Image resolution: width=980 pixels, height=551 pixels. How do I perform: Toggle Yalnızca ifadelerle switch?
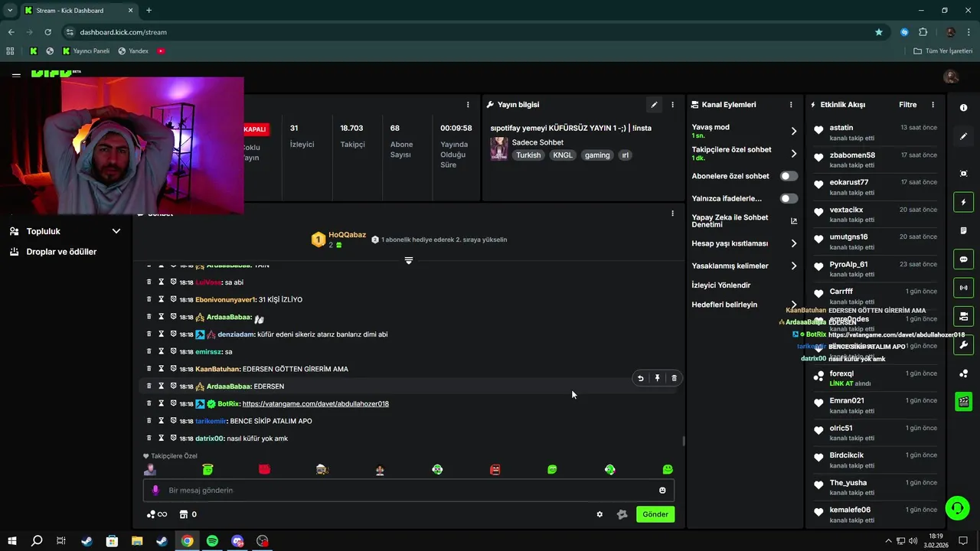[789, 198]
